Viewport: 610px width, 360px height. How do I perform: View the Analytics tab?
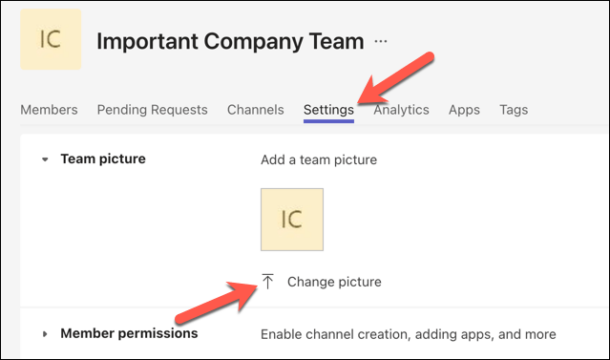click(401, 110)
